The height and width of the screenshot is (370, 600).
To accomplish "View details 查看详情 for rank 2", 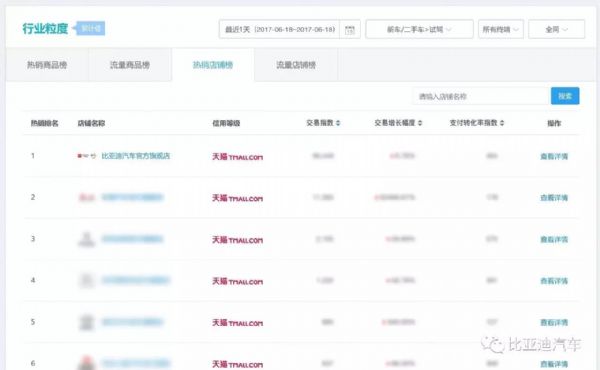I will tap(554, 198).
